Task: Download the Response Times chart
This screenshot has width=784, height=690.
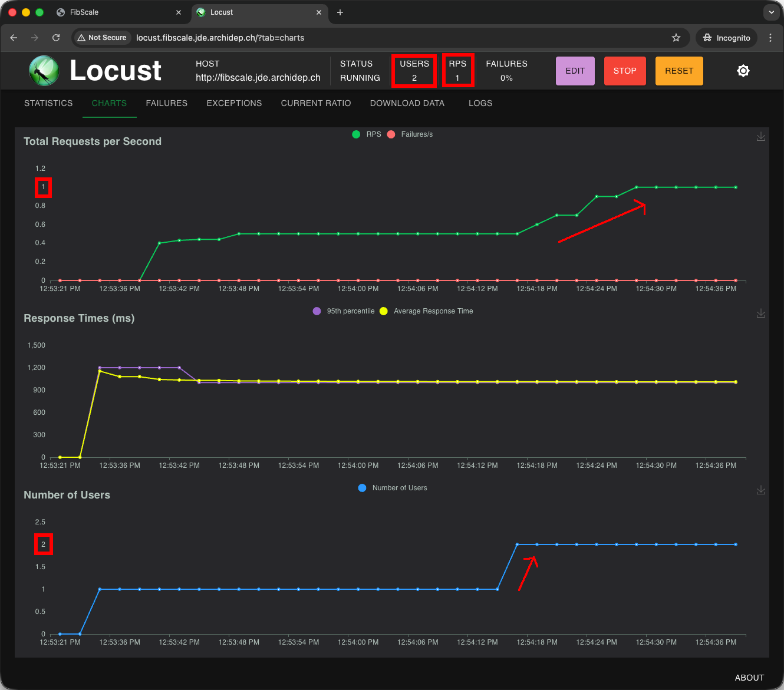Action: coord(761,313)
